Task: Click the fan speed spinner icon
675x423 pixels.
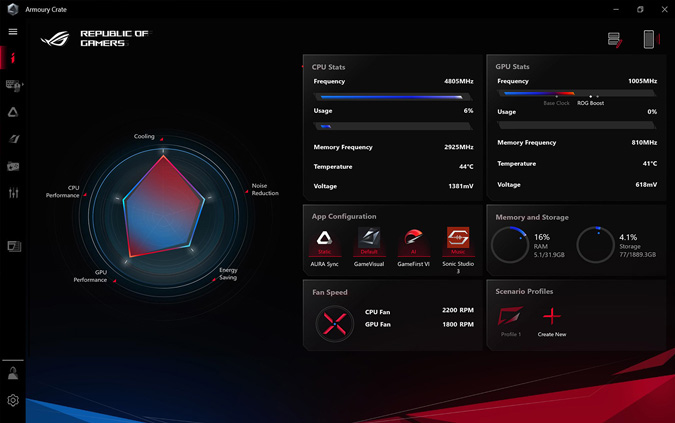Action: [334, 324]
